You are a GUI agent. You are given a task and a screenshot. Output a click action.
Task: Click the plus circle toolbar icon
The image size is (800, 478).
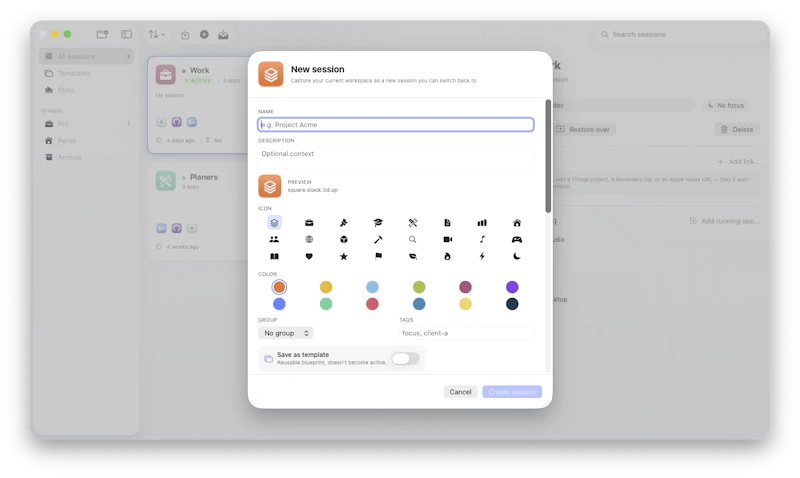(204, 34)
